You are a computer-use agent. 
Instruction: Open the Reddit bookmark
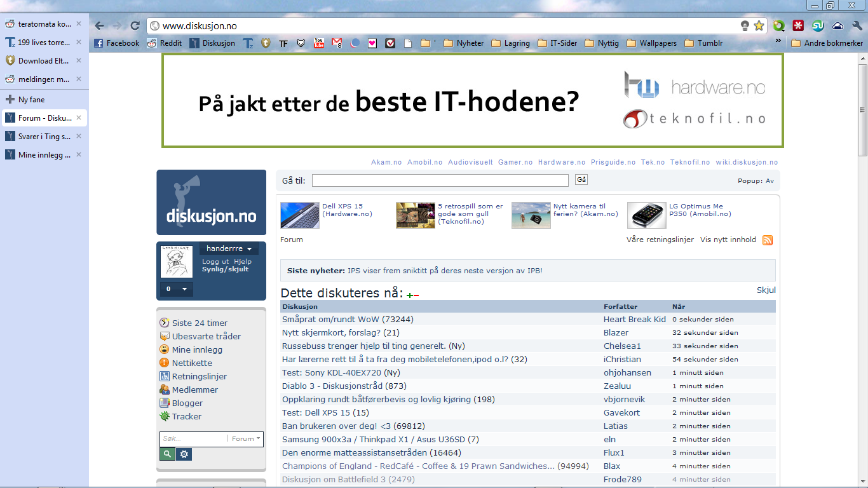[165, 43]
